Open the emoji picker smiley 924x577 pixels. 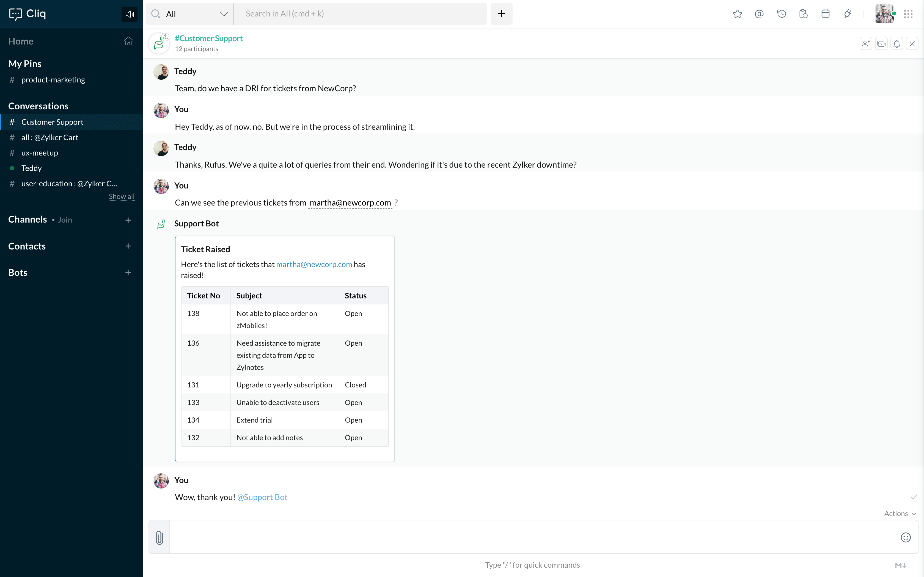pyautogui.click(x=905, y=537)
